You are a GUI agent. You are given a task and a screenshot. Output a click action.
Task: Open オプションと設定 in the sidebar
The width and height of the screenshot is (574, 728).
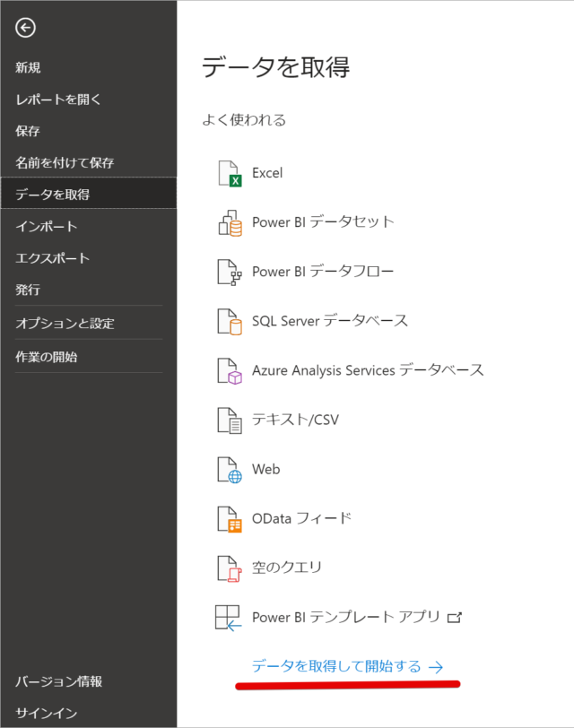[65, 323]
